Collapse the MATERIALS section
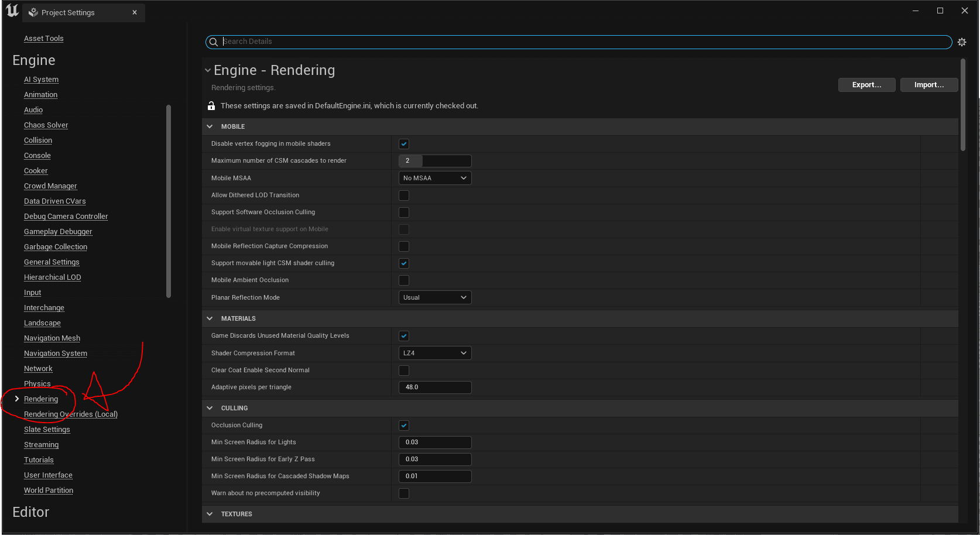Image resolution: width=980 pixels, height=535 pixels. (210, 318)
